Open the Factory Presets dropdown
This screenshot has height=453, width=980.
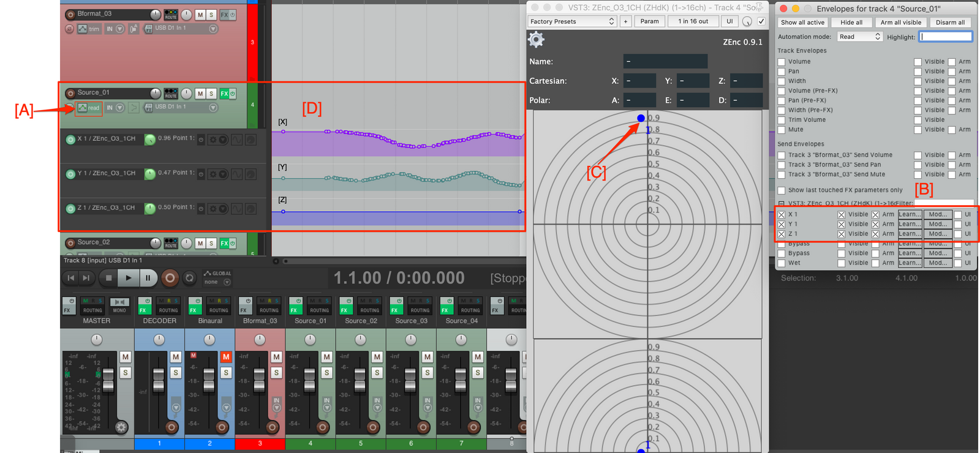pyautogui.click(x=572, y=21)
